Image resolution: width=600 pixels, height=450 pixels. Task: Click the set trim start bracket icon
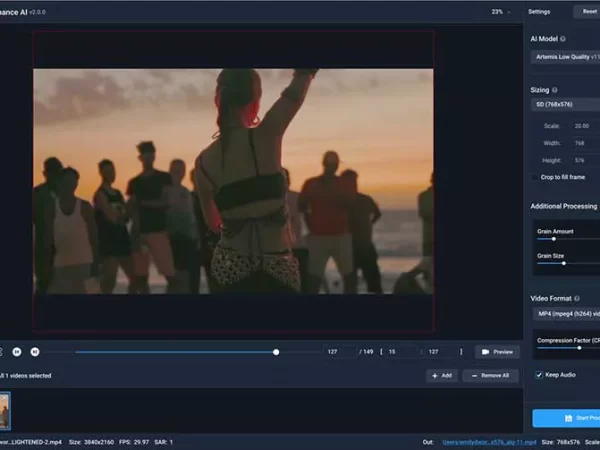pyautogui.click(x=381, y=352)
